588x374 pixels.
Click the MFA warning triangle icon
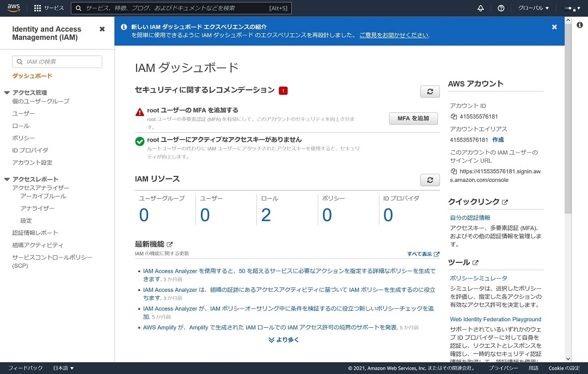[x=139, y=112]
